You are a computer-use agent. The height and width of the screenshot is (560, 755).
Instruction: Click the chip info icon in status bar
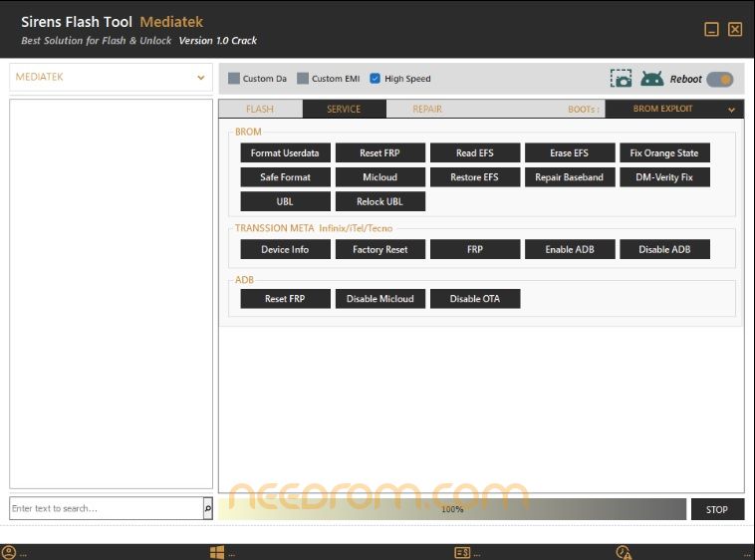[462, 552]
